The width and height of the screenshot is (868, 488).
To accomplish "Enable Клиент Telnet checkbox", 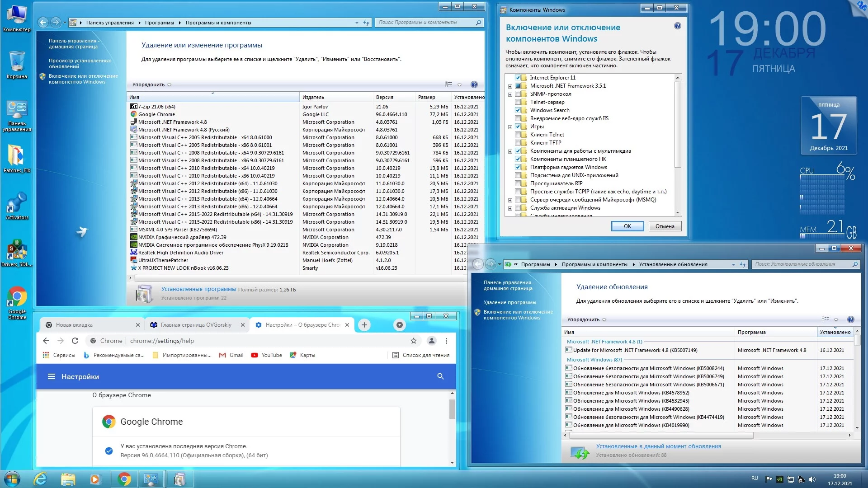I will coord(518,135).
